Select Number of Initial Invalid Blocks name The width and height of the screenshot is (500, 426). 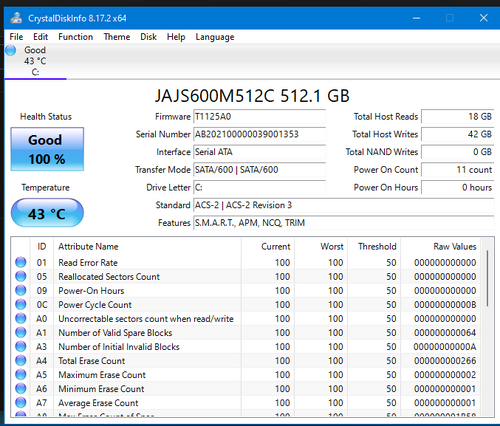click(119, 347)
